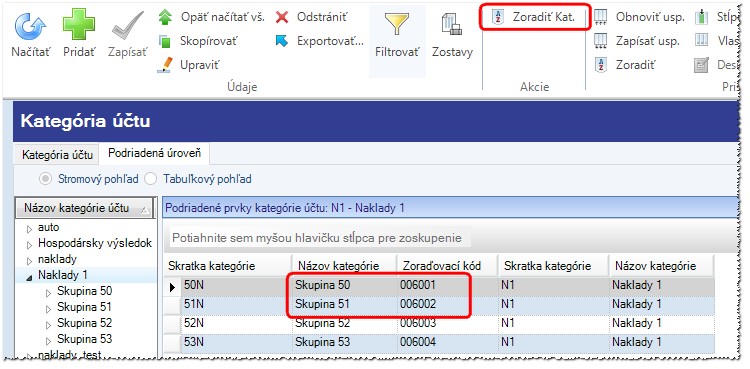Click the Upraviť pencil icon
This screenshot has width=750, height=369.
[x=165, y=65]
